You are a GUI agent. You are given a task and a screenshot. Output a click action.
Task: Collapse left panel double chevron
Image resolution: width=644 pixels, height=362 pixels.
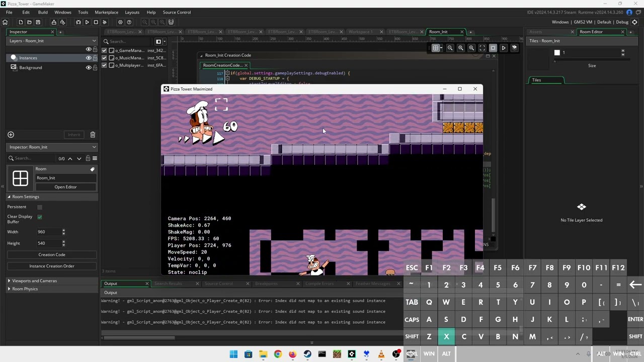3,187
